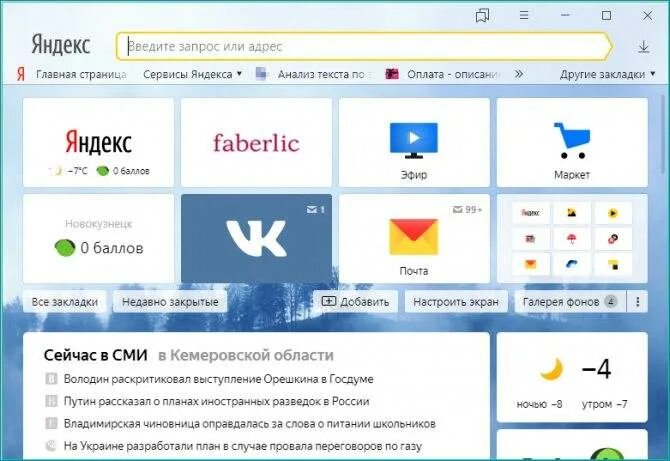Open the small Яндекс logo in folder tile
Viewport: 670px width, 461px height.
530,213
